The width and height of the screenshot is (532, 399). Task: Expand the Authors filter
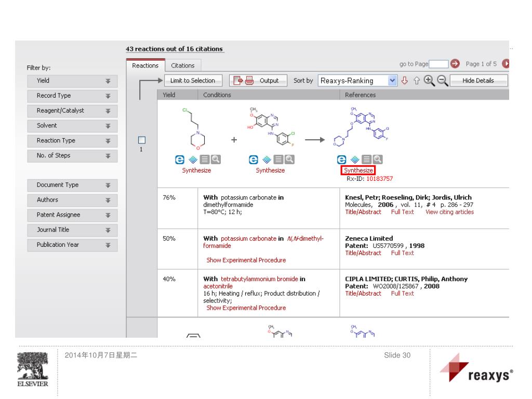tap(72, 200)
